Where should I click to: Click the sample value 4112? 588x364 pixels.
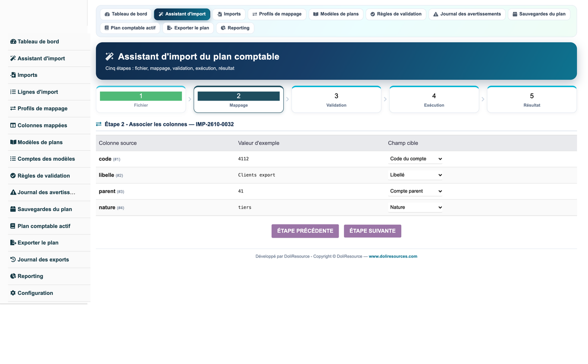244,159
